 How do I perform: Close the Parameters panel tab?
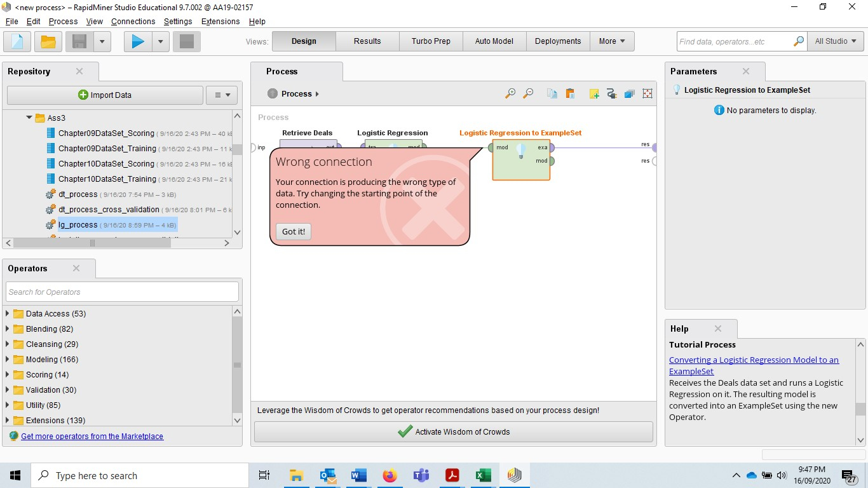746,71
